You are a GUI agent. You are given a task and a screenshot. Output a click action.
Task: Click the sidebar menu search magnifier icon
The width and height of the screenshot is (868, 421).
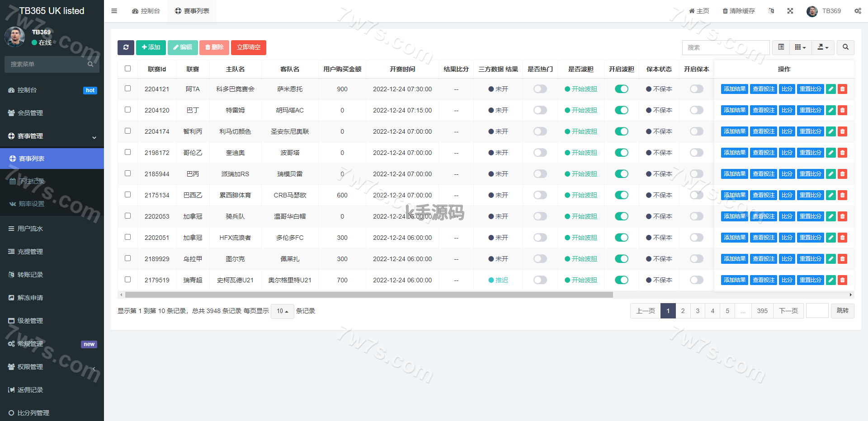(x=90, y=64)
